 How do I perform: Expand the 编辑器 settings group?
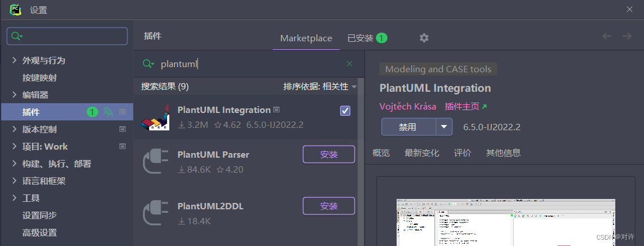(14, 95)
